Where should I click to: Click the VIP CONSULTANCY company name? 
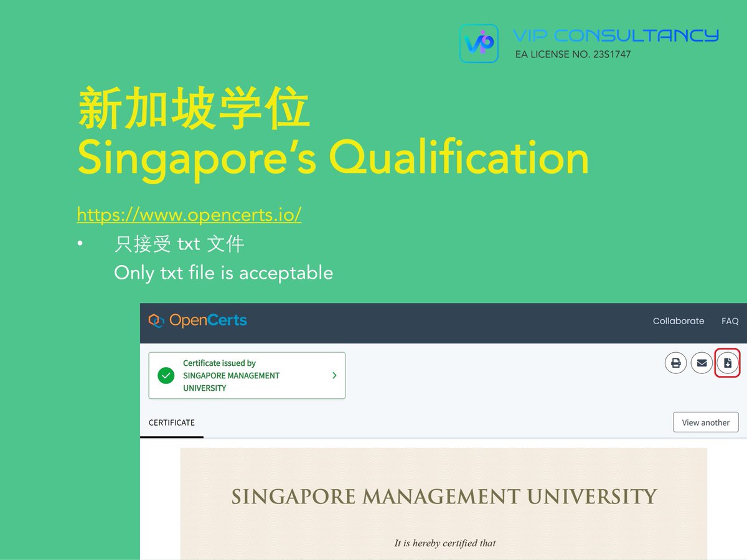(x=616, y=35)
